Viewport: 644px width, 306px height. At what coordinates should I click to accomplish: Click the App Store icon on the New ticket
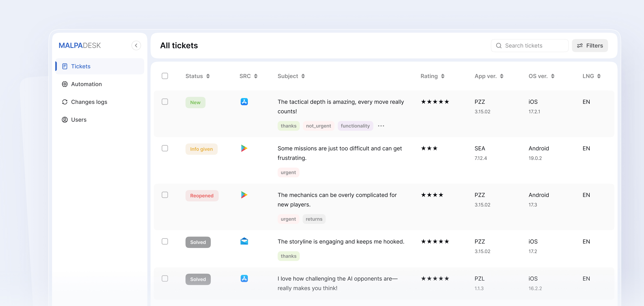tap(244, 102)
